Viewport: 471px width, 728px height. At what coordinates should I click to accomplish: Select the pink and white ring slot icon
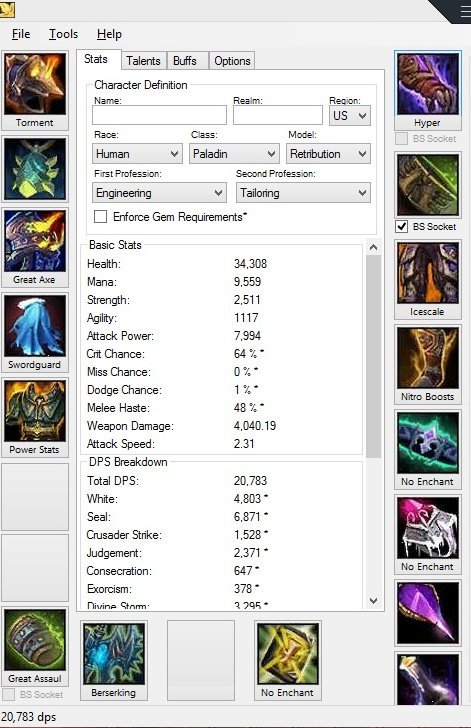pos(428,534)
